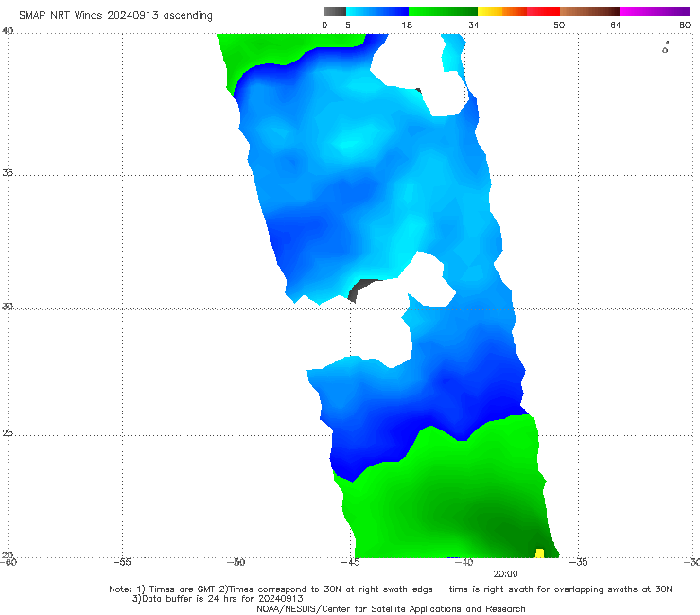Image resolution: width=700 pixels, height=615 pixels.
Task: Click the longitude label '-35'
Action: (x=578, y=562)
